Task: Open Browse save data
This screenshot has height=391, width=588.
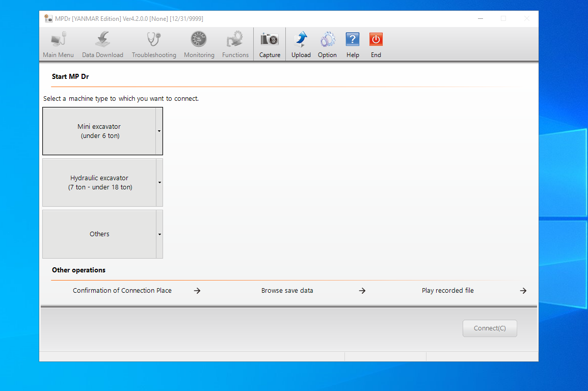Action: click(287, 290)
